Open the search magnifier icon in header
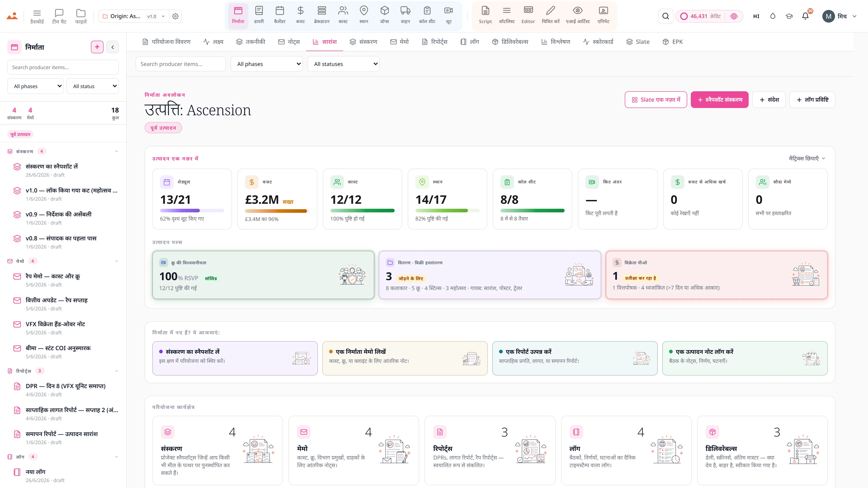868x488 pixels. (665, 16)
